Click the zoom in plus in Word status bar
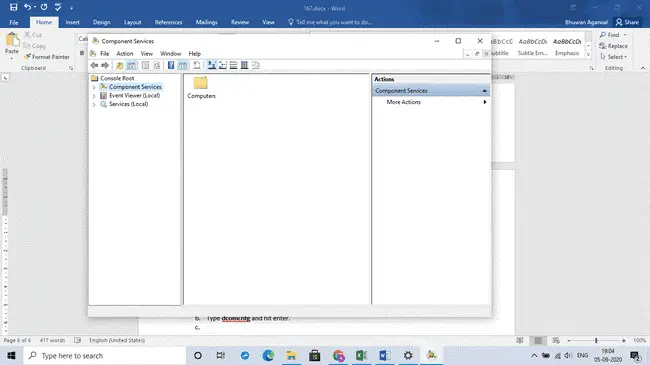This screenshot has height=365, width=650. pos(623,341)
